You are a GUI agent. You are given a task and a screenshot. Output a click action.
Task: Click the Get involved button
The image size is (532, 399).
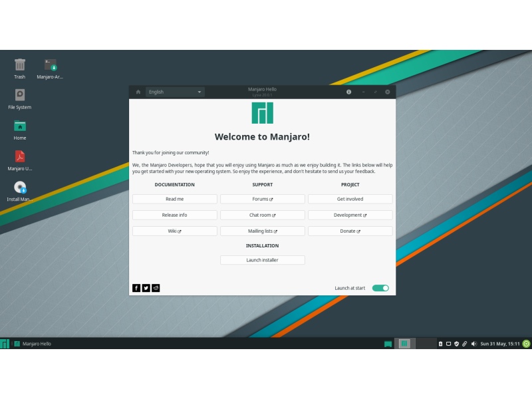(350, 199)
